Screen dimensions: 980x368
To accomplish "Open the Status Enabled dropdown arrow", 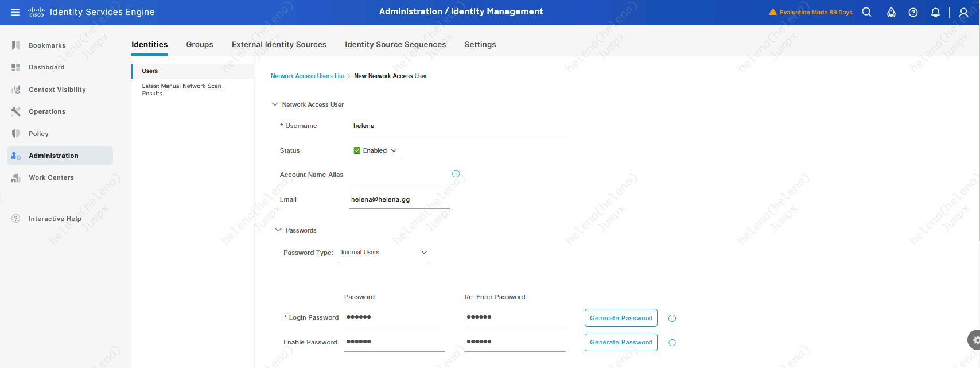I will 394,150.
